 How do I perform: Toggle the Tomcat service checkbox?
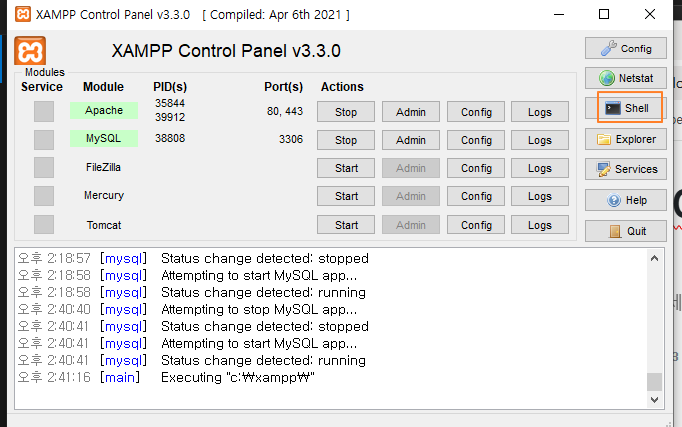pyautogui.click(x=44, y=225)
